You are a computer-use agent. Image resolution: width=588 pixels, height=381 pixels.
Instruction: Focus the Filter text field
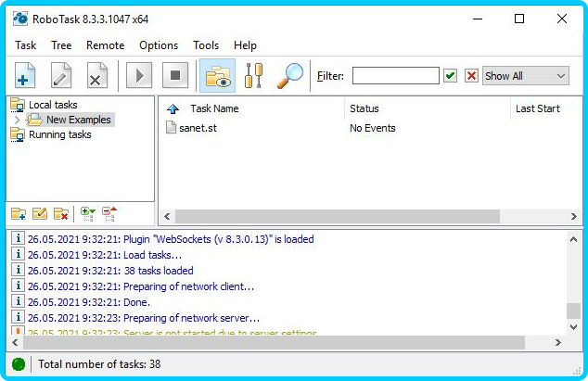[x=396, y=76]
